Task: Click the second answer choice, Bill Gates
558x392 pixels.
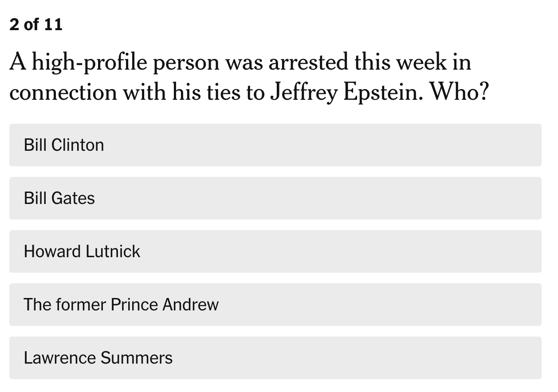Action: coord(275,198)
